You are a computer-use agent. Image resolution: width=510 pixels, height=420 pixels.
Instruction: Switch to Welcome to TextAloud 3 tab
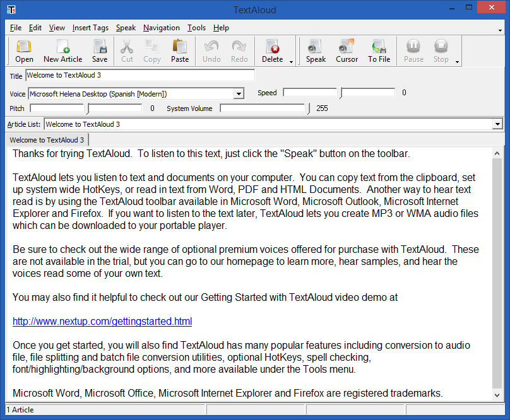47,140
